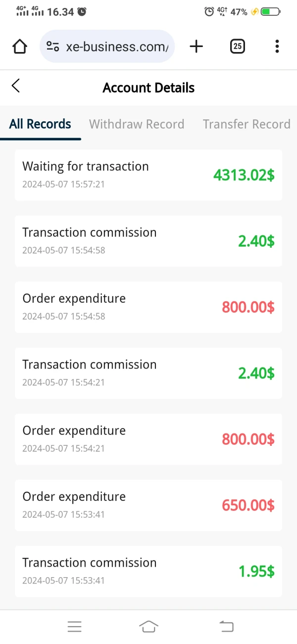Viewport: 297px width, 644px height.
Task: Select the 4313.02$ amount
Action: [x=244, y=175]
